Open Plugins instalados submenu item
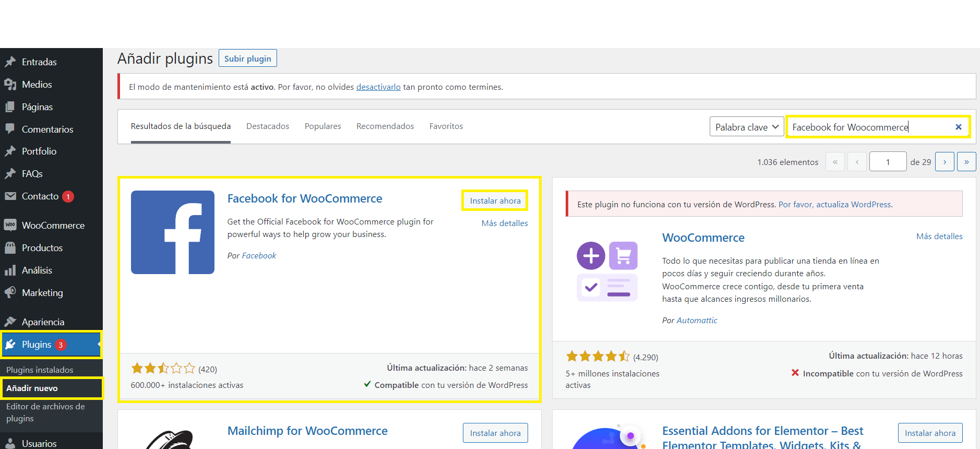The image size is (980, 449). click(40, 370)
